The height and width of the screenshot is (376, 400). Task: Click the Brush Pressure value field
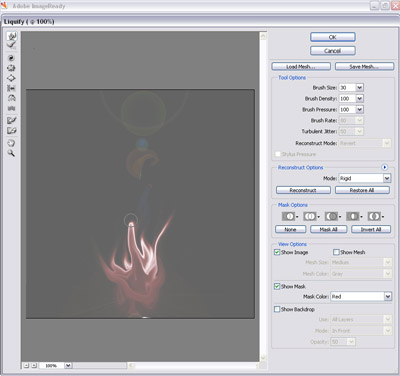[x=347, y=109]
